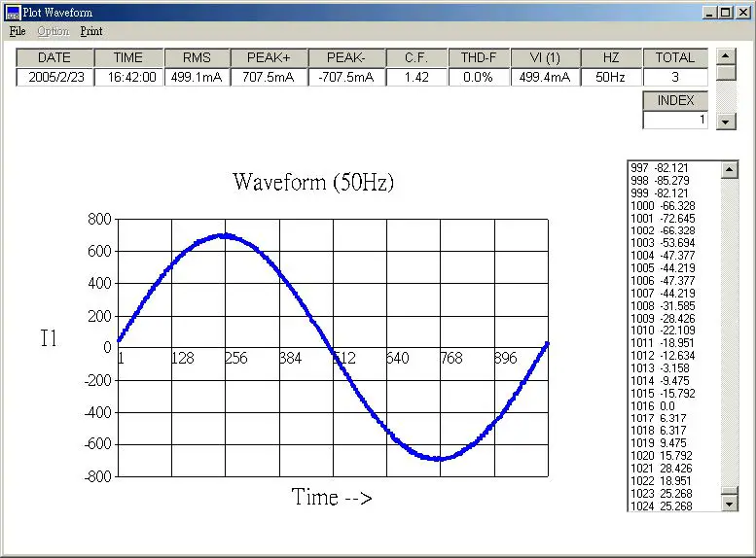
Task: Click the VI (1) column header
Action: (x=545, y=57)
